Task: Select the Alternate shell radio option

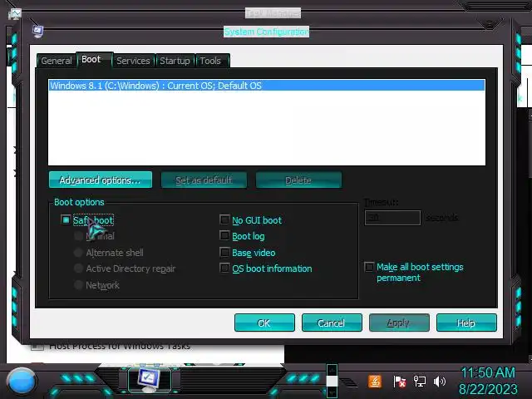Action: (x=78, y=253)
